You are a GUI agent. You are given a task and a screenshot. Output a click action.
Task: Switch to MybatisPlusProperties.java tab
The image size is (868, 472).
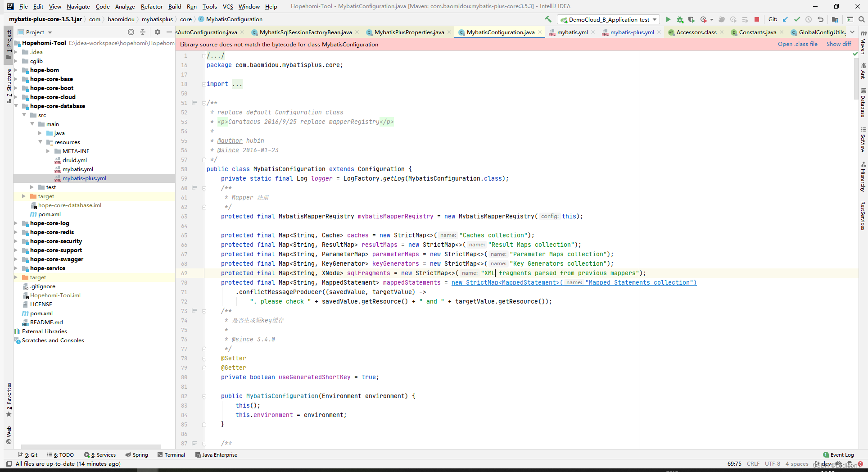coord(409,32)
